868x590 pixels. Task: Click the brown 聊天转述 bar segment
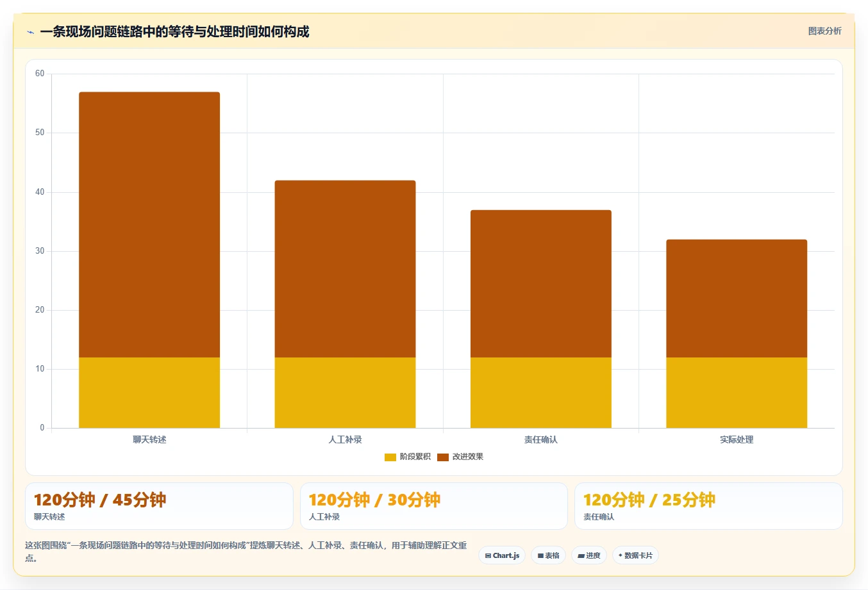[149, 225]
